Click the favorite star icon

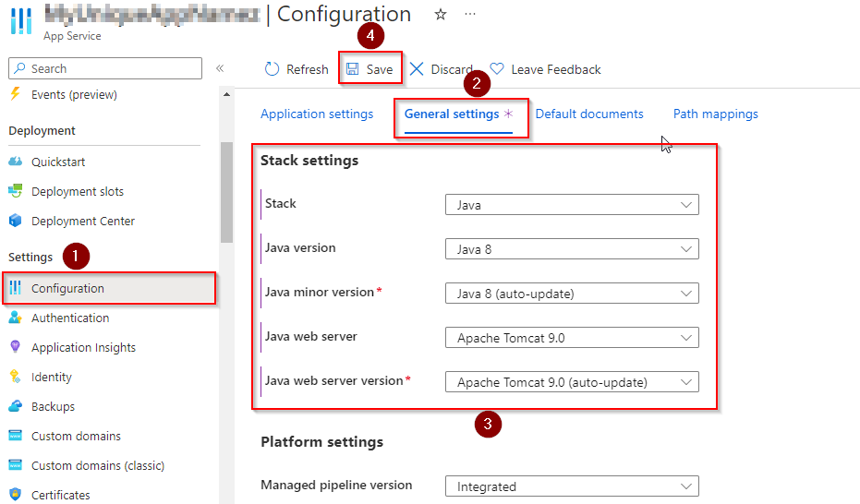click(441, 15)
